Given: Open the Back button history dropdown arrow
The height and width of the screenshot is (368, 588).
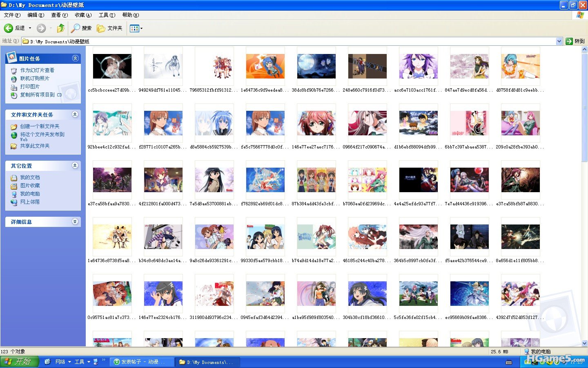Looking at the screenshot, I should [x=30, y=28].
